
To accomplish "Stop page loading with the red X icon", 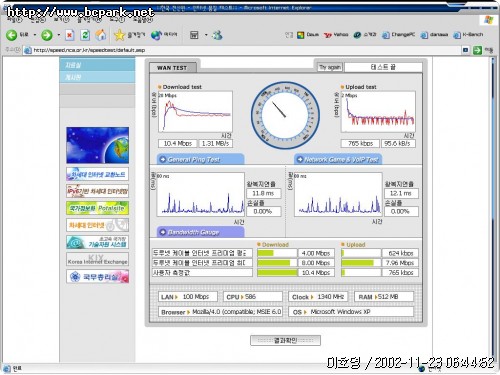I will tap(70, 35).
